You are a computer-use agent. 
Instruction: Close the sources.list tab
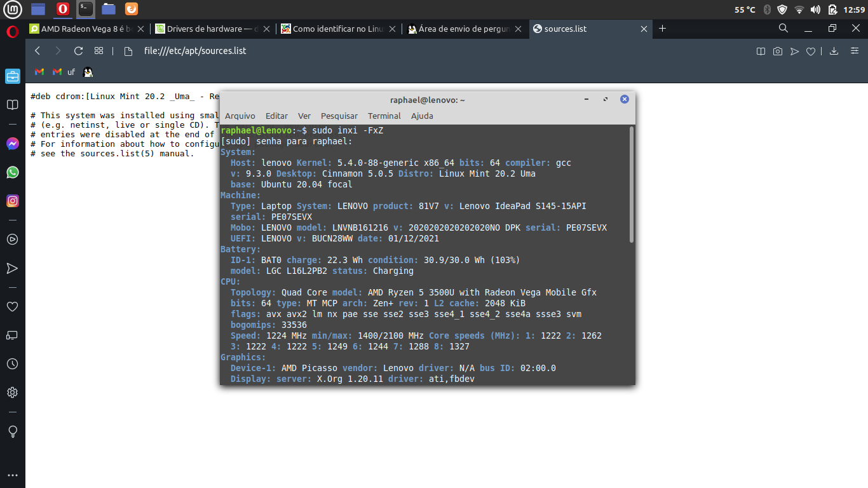click(x=644, y=29)
